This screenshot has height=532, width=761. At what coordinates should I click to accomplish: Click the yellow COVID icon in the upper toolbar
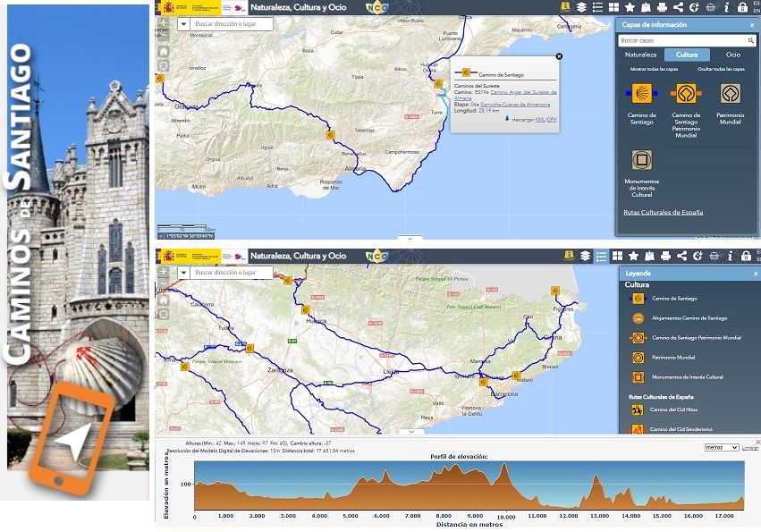coord(565,7)
